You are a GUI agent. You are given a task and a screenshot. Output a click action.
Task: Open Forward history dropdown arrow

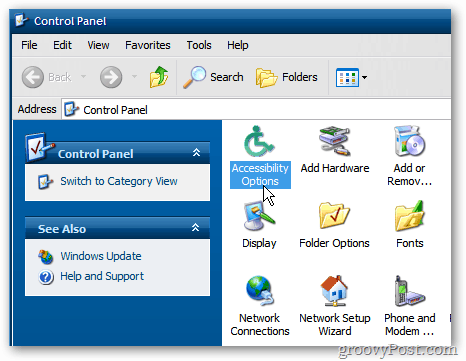pos(134,77)
